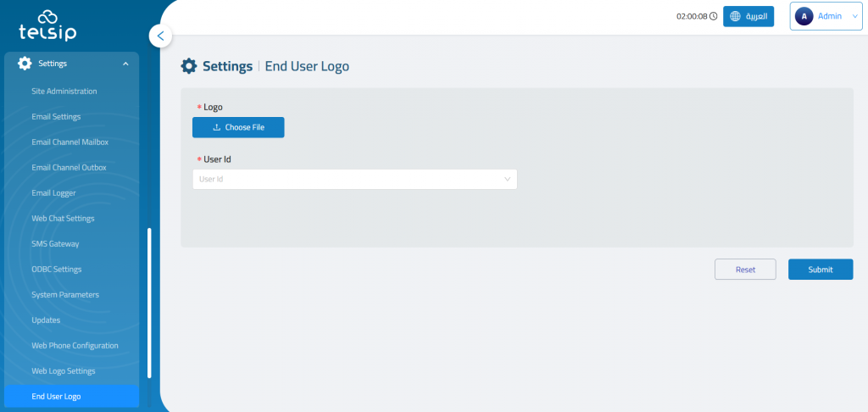Click the globe language icon
The height and width of the screenshot is (412, 868).
736,16
